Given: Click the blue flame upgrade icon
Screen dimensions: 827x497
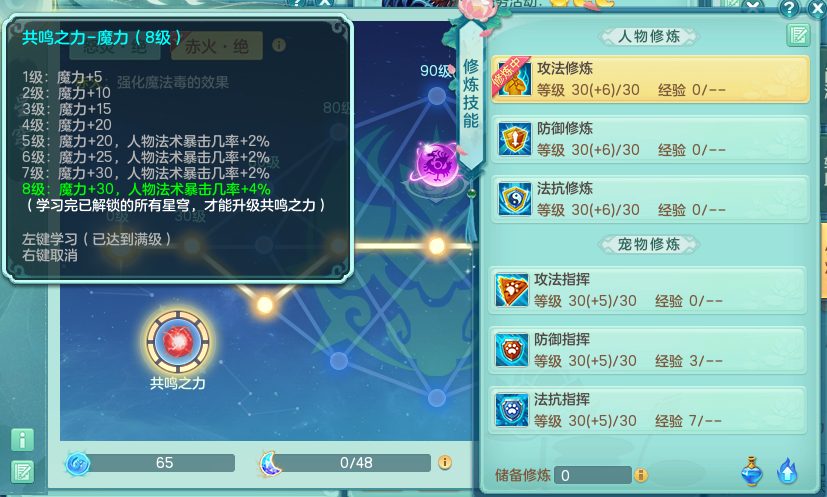Looking at the screenshot, I should pos(787,471).
